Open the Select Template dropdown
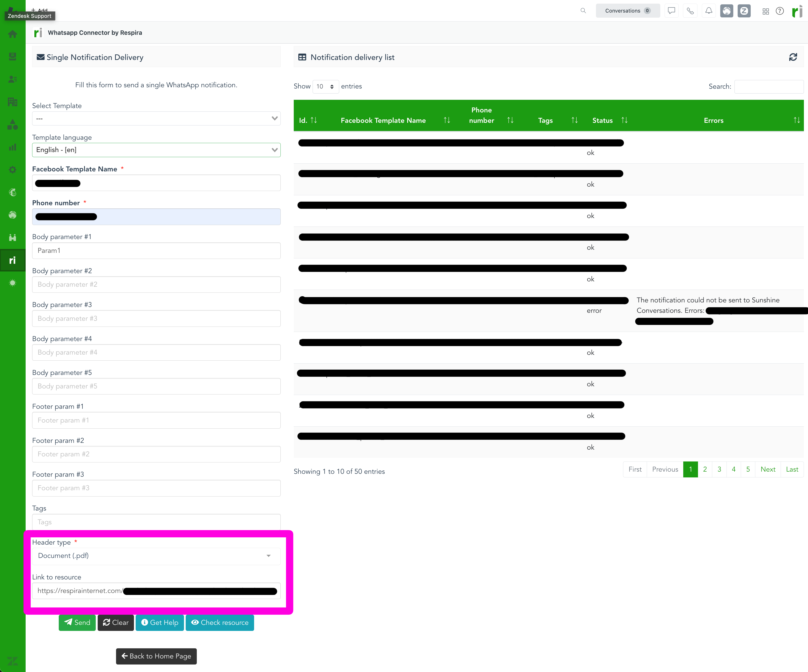808x672 pixels. 156,118
